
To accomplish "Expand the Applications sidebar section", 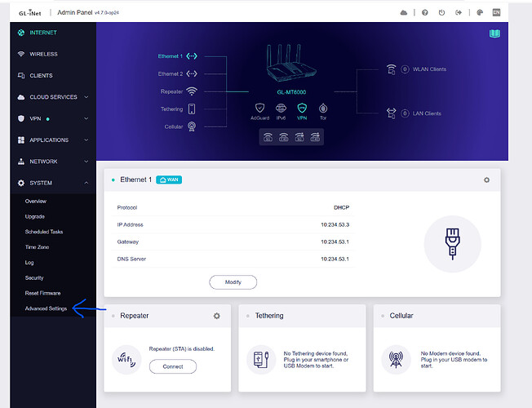I will point(47,140).
